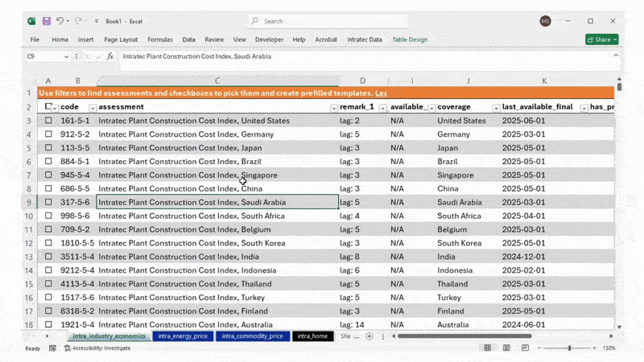644x362 pixels.
Task: Open the Intratec Data tab
Action: [x=365, y=39]
